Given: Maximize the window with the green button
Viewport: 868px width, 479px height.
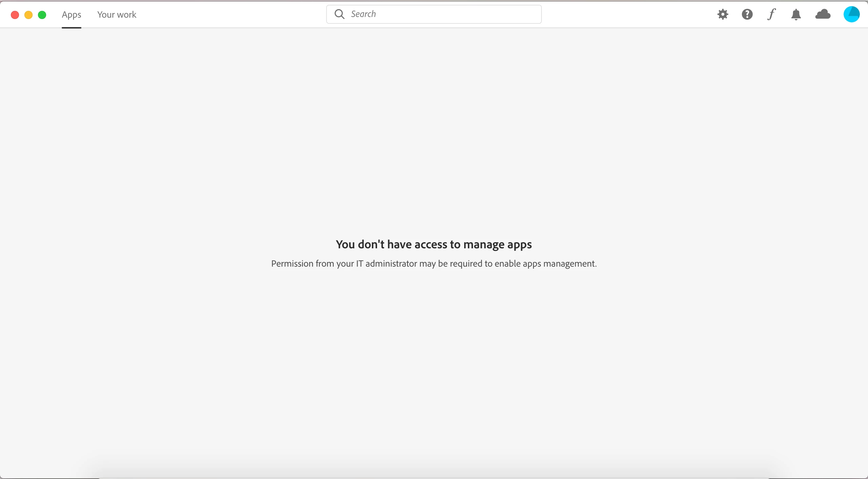Looking at the screenshot, I should [42, 15].
